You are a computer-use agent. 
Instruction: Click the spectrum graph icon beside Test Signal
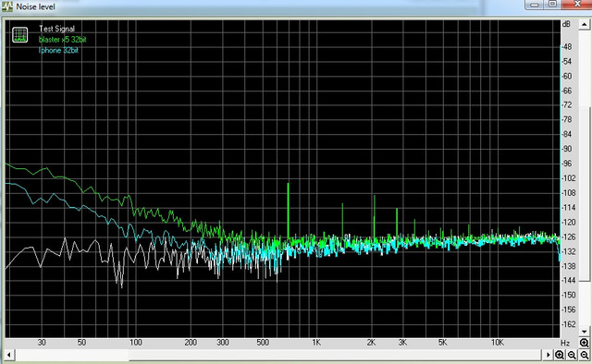click(19, 35)
